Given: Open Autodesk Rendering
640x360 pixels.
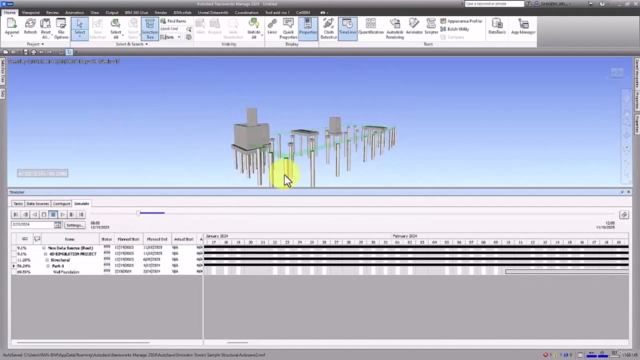Looking at the screenshot, I should 395,28.
